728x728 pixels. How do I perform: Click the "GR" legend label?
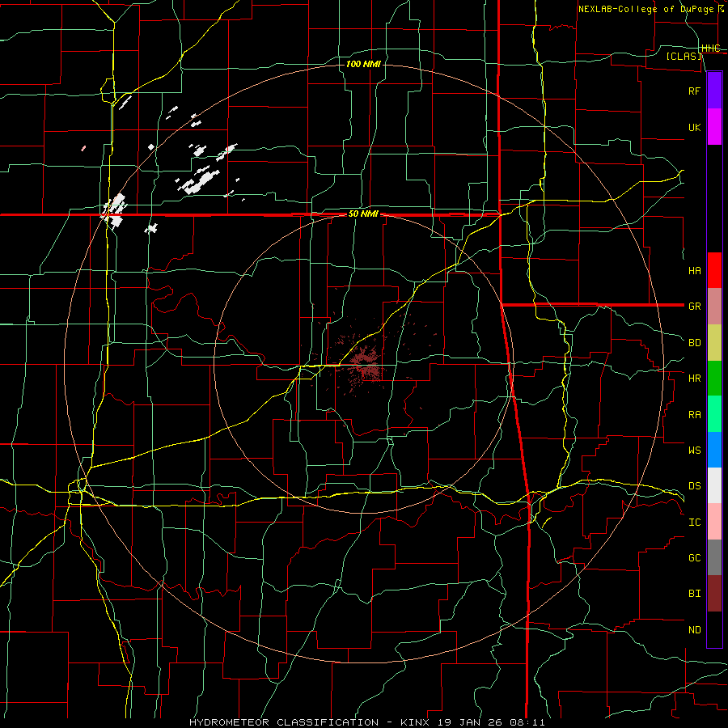coord(695,307)
